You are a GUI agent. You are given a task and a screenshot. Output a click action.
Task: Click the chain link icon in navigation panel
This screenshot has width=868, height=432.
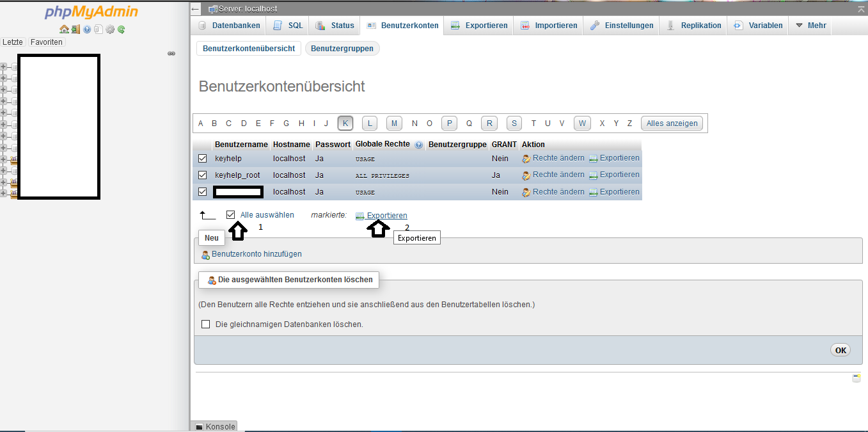[171, 54]
